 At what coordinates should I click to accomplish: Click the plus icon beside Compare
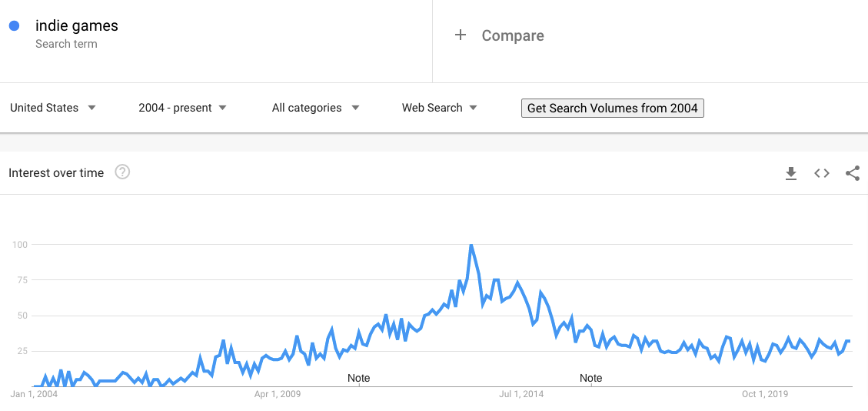(461, 35)
